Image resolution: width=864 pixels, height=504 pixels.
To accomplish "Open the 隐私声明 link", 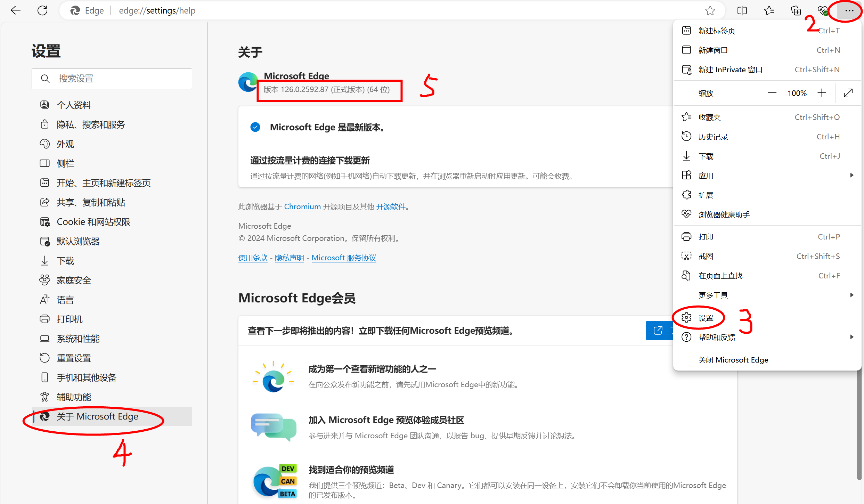I will click(289, 258).
